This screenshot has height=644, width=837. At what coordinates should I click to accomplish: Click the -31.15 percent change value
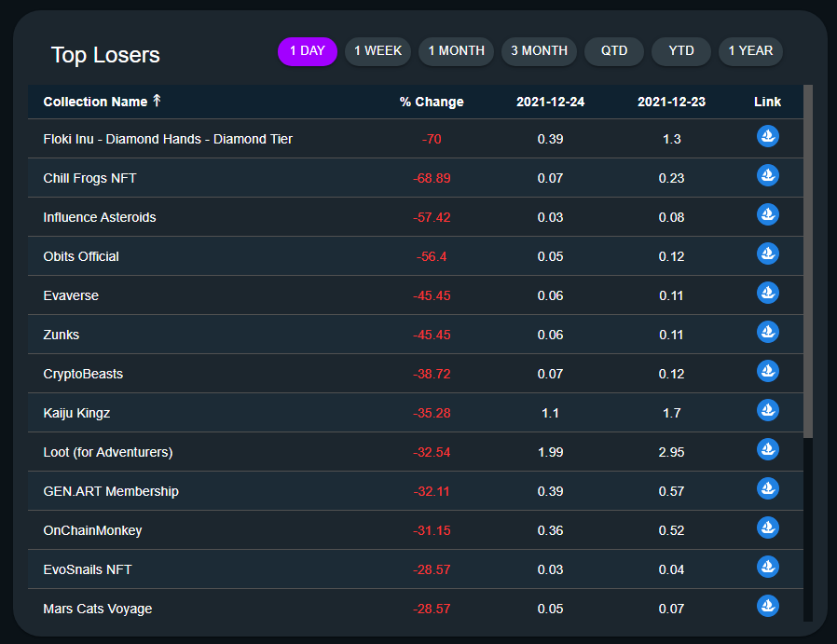coord(432,530)
